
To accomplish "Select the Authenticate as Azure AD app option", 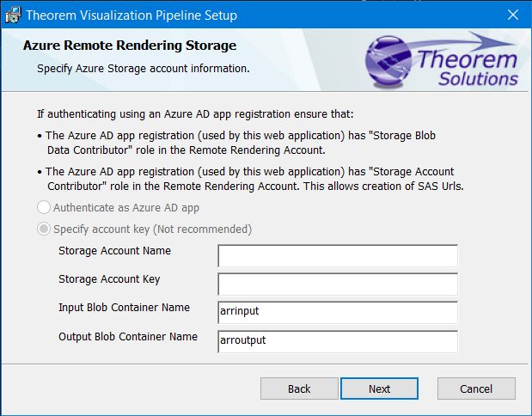I will (x=44, y=207).
